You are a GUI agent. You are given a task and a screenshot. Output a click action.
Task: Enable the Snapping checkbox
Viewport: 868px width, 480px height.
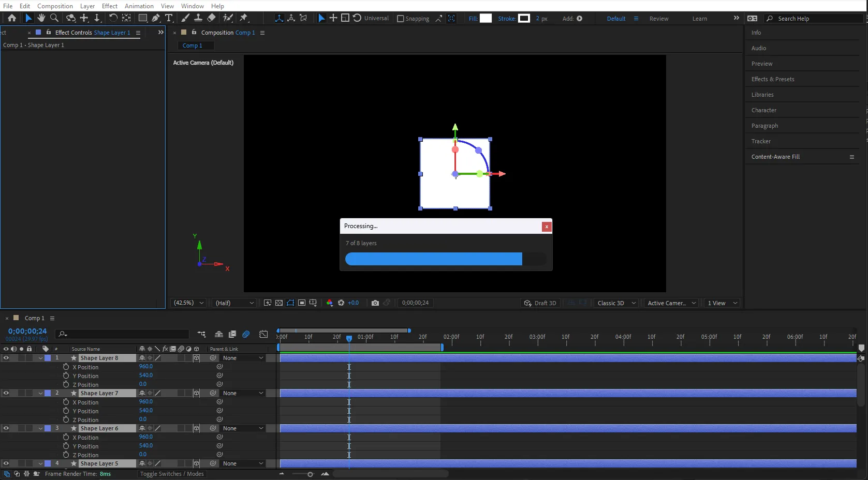pos(400,19)
